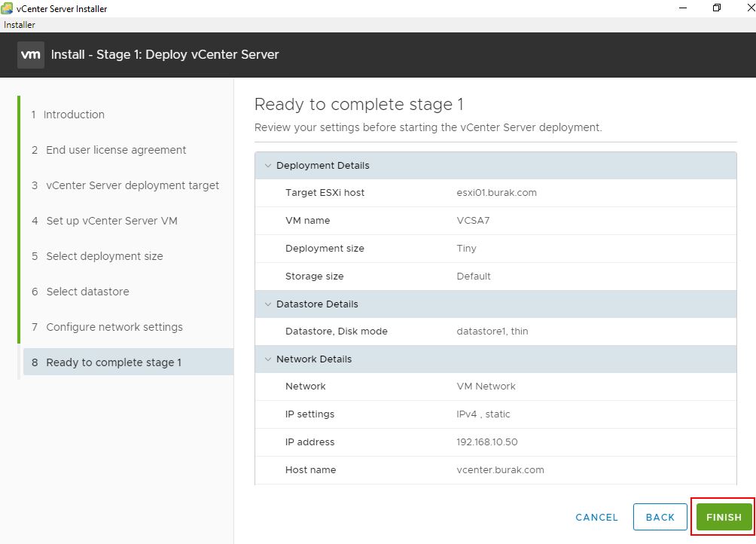Go to step 2 End user license agreement
This screenshot has width=756, height=544.
109,150
